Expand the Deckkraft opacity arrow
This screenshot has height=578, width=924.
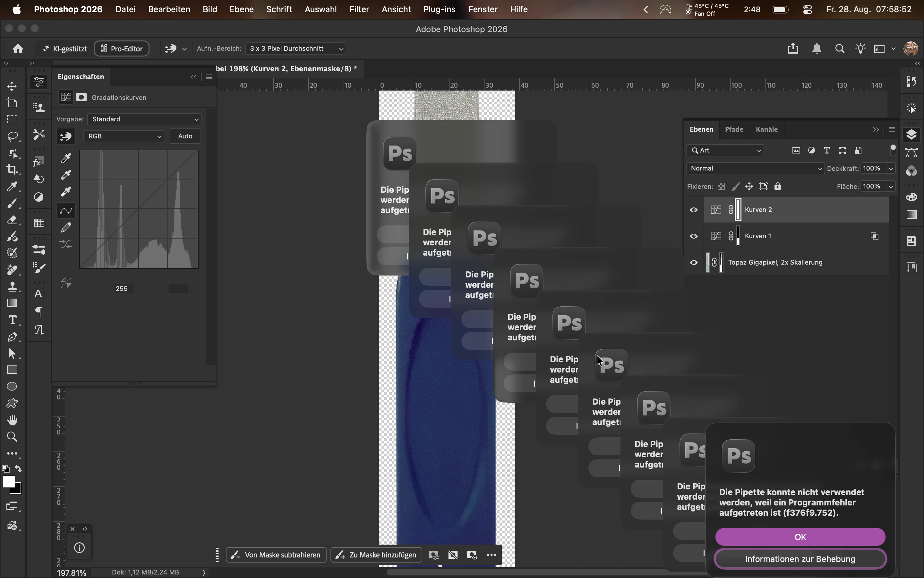click(891, 169)
